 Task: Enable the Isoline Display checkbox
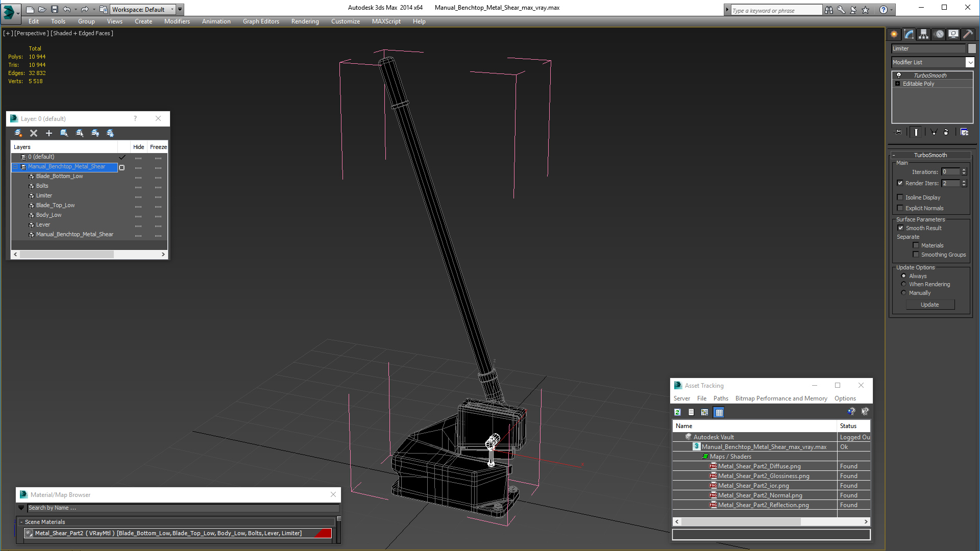(x=900, y=197)
